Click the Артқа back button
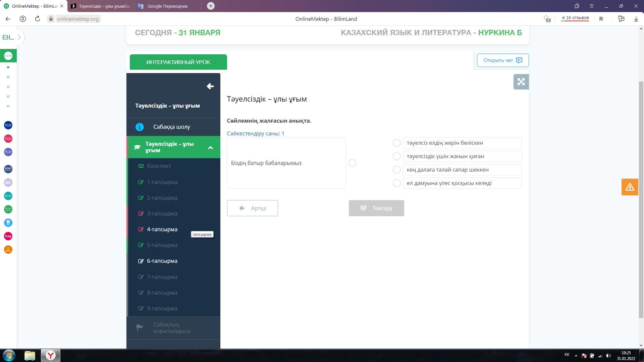The height and width of the screenshot is (362, 644). (252, 208)
